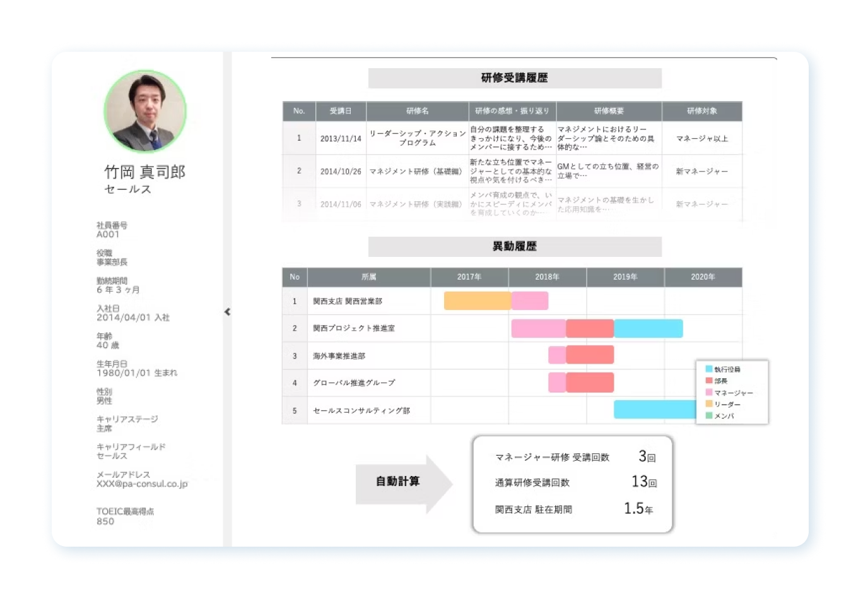Click the リーダー orange legend marker
Screen dimensions: 868x606
(709, 404)
